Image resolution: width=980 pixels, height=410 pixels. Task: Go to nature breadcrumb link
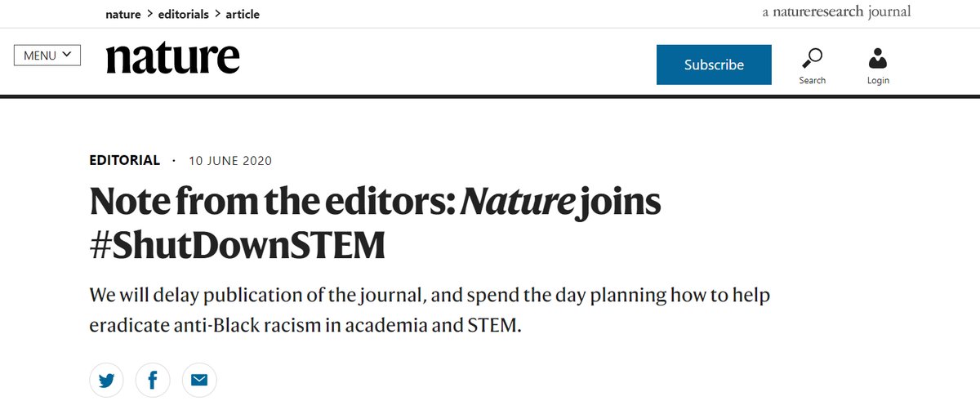123,14
